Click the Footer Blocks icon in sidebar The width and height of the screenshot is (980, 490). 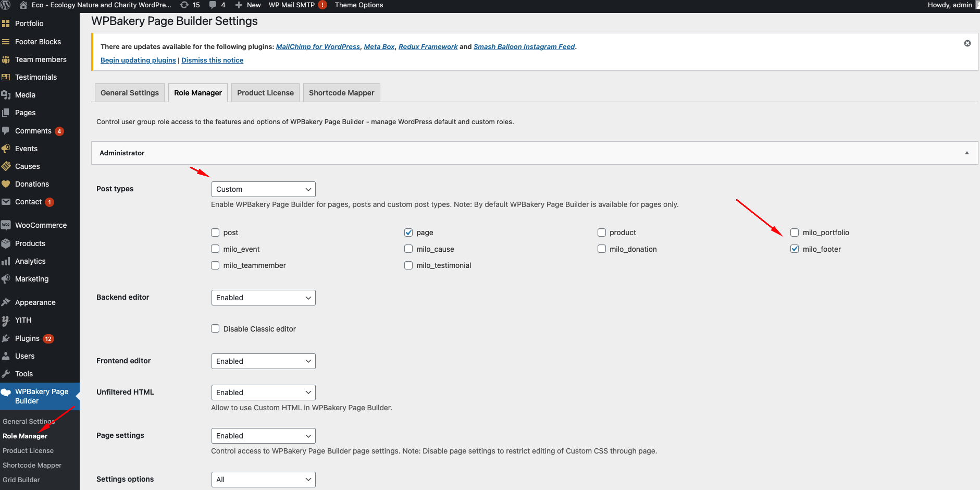tap(6, 42)
